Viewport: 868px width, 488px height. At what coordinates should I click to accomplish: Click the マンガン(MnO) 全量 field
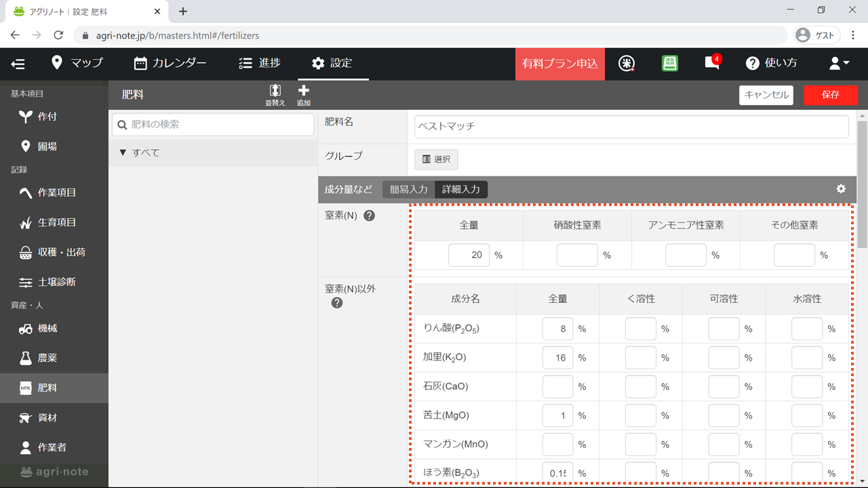(x=557, y=445)
